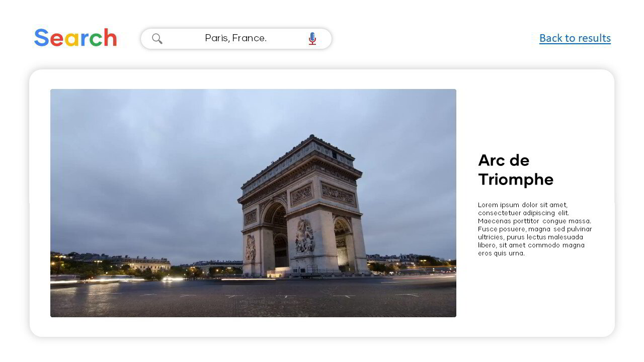Focus the search field containing Paris, France.
644x362 pixels.
click(x=236, y=39)
